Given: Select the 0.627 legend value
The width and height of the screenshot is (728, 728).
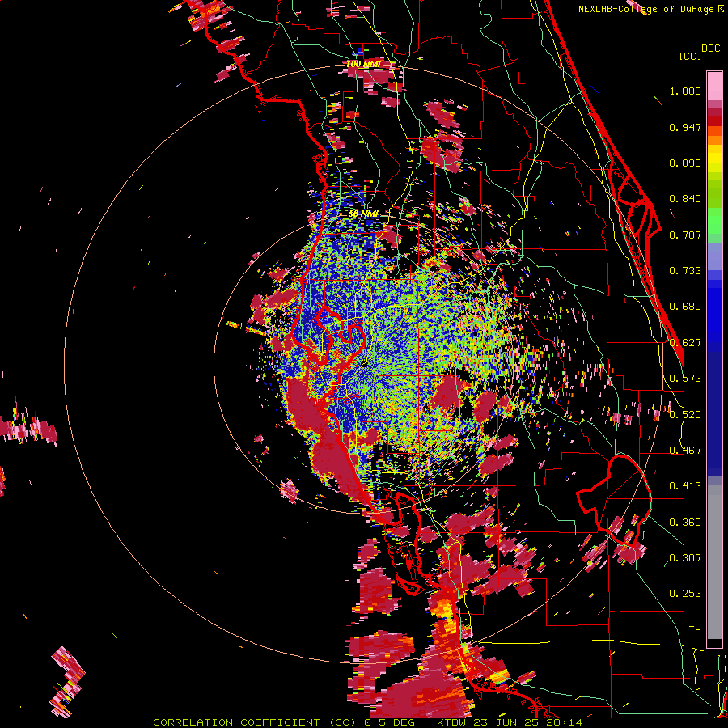Looking at the screenshot, I should coord(685,343).
